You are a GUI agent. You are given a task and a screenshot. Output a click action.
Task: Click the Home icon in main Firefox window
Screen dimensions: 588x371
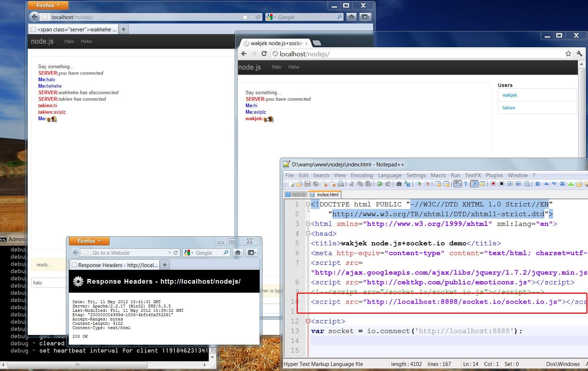point(352,17)
